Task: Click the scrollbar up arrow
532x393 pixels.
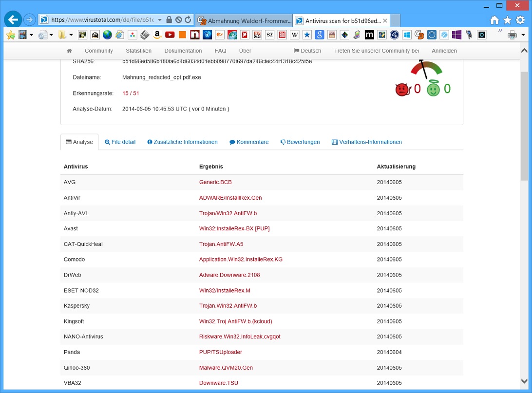Action: click(524, 51)
